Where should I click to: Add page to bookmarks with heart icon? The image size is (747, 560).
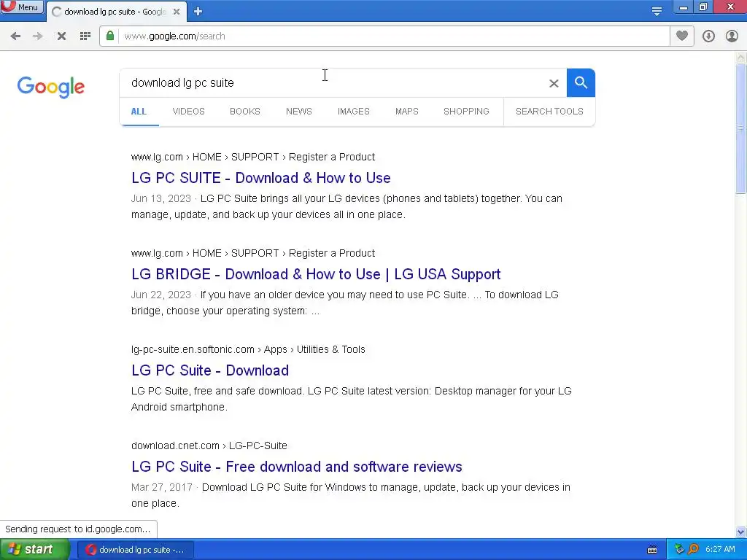682,36
